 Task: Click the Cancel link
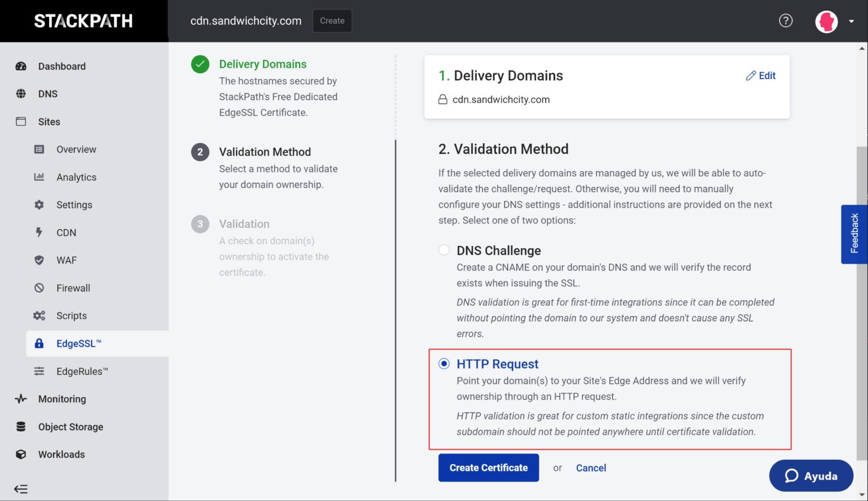tap(591, 468)
